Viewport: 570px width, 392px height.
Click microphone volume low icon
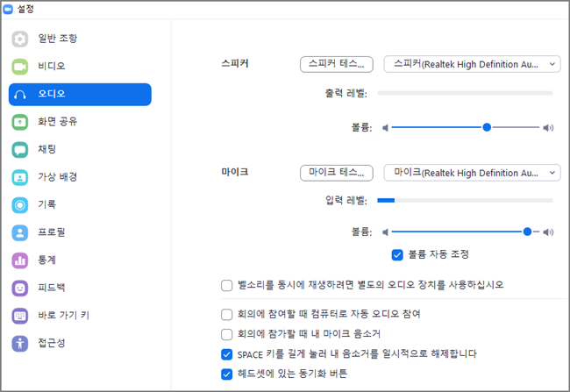[385, 232]
